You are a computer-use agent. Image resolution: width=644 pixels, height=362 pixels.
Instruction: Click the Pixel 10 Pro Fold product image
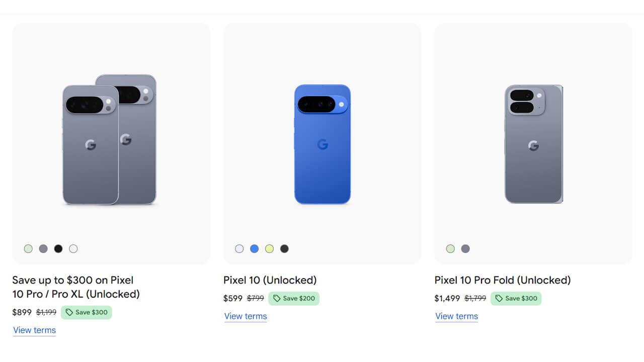point(533,143)
